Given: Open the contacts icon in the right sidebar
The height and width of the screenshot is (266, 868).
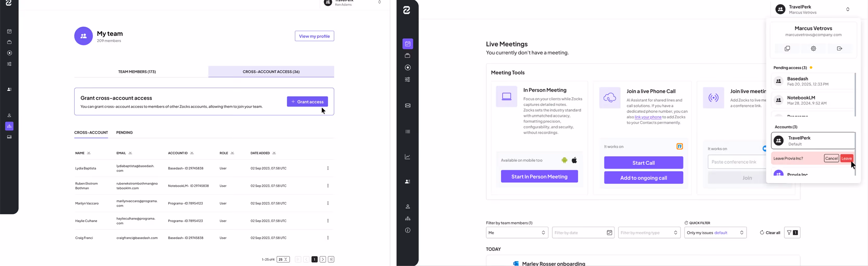Looking at the screenshot, I should click(x=408, y=181).
